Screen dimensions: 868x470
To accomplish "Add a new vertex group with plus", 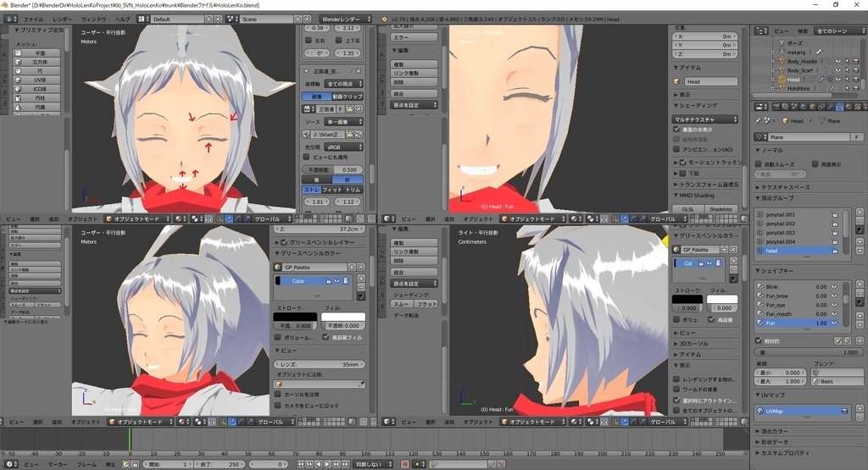I will point(860,213).
